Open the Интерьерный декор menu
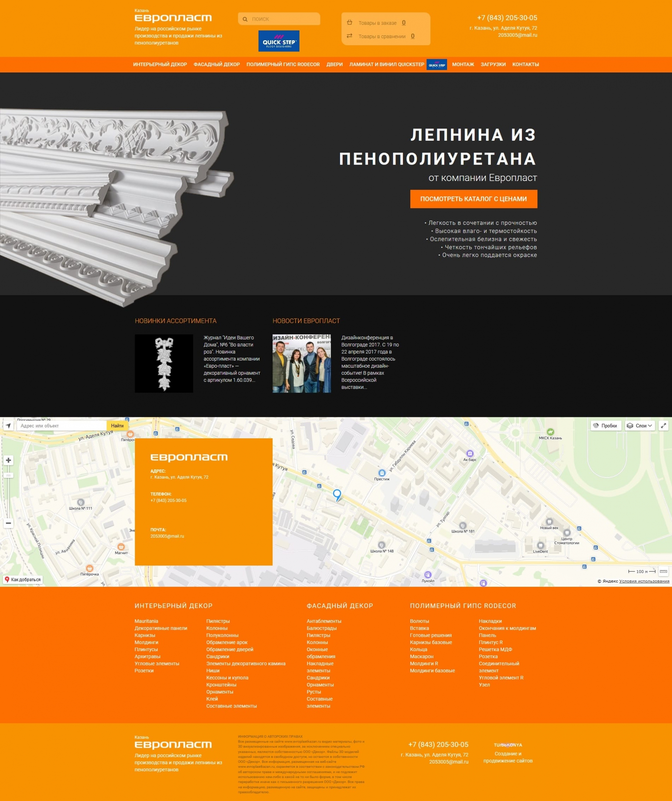This screenshot has height=801, width=672. [x=160, y=64]
